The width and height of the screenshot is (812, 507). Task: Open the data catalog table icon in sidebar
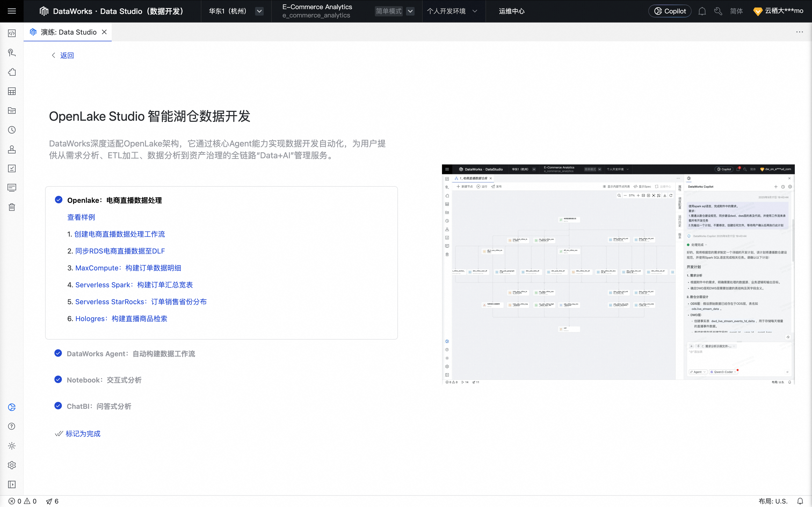pos(12,91)
